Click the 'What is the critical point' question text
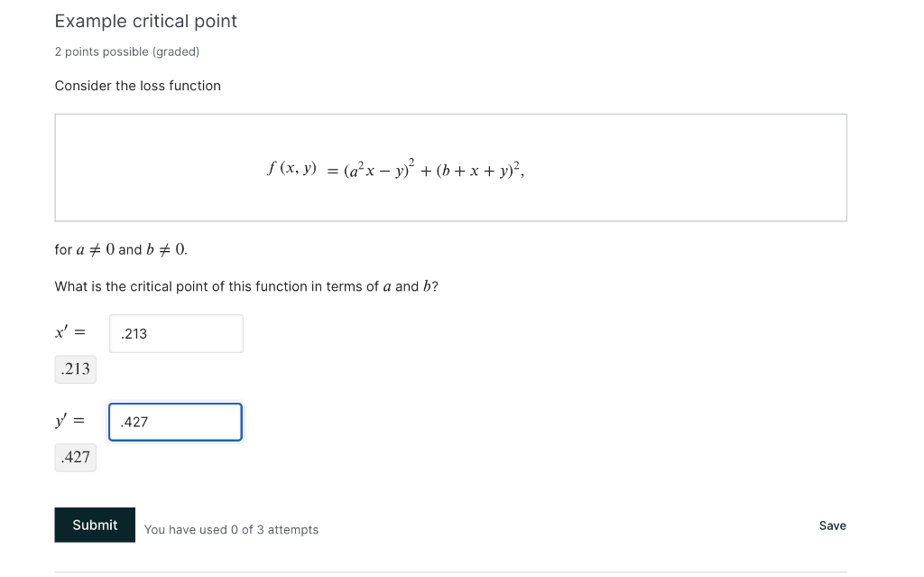This screenshot has height=577, width=924. coord(246,286)
